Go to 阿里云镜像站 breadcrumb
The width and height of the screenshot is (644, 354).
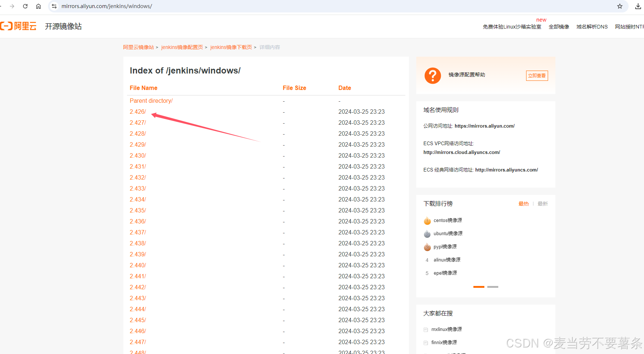[138, 47]
